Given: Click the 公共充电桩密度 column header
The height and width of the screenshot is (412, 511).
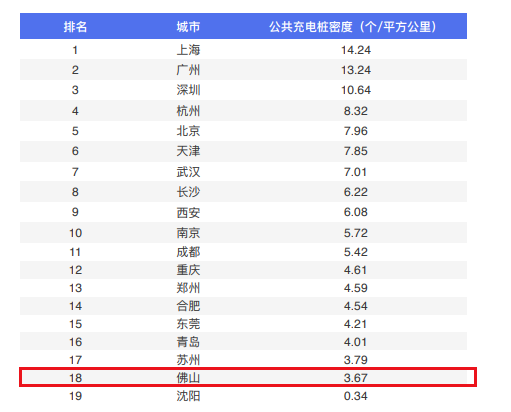Looking at the screenshot, I should 353,27.
